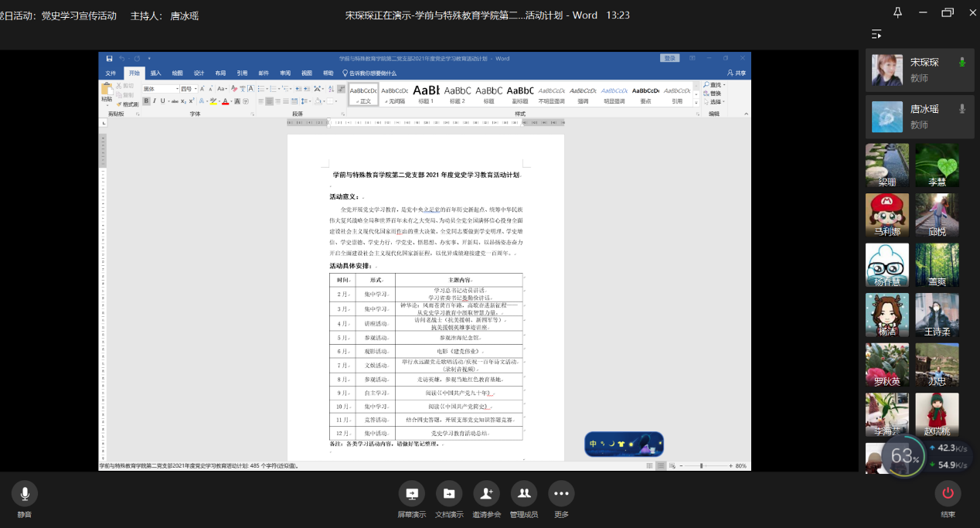Start screen sharing via 屏幕演示

(411, 494)
